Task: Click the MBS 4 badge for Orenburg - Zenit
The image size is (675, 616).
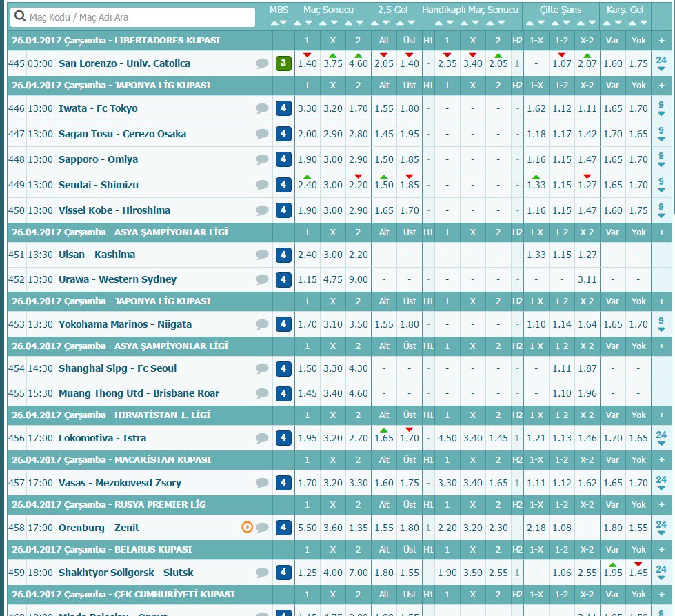Action: (283, 527)
